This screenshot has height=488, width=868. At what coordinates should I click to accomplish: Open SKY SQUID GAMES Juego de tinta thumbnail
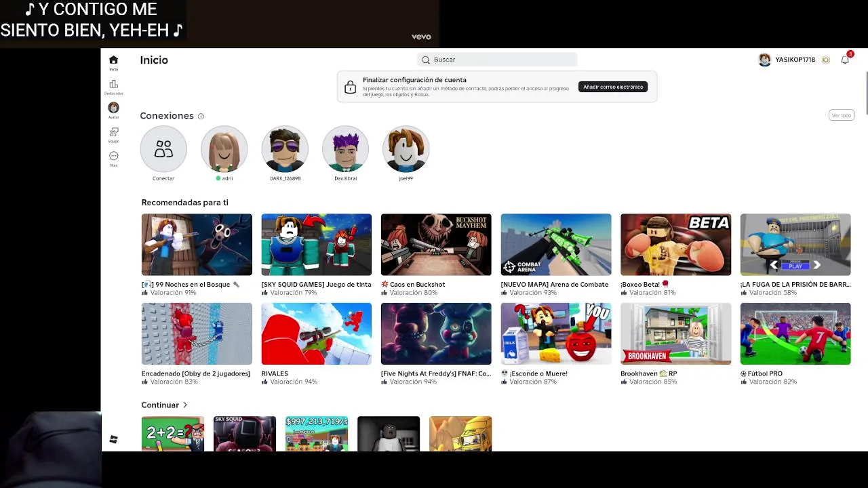(316, 245)
